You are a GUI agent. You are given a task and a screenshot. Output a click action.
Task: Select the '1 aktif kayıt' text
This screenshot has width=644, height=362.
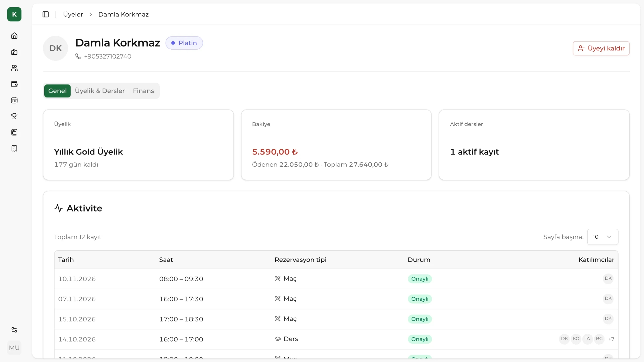click(474, 152)
